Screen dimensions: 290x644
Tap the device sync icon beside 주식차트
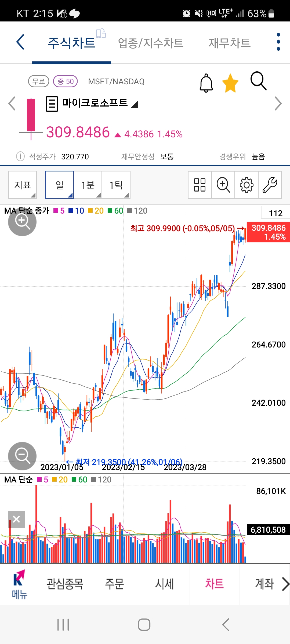101,33
